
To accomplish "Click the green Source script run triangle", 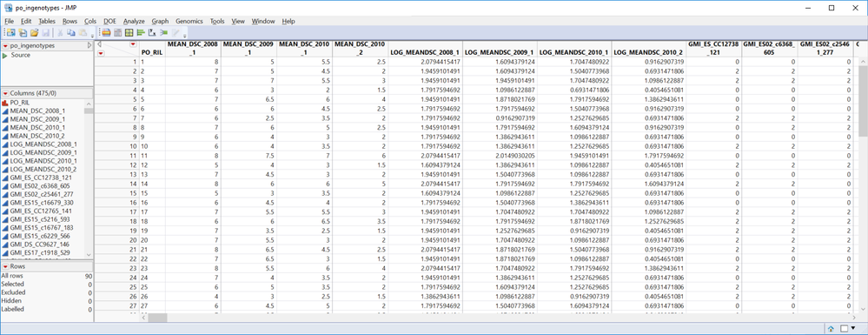I will click(5, 56).
